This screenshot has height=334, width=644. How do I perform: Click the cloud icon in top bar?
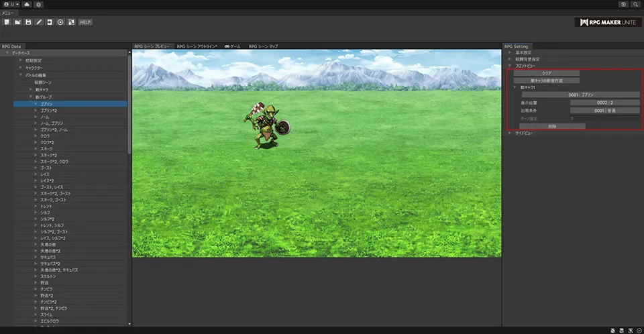pyautogui.click(x=26, y=4)
